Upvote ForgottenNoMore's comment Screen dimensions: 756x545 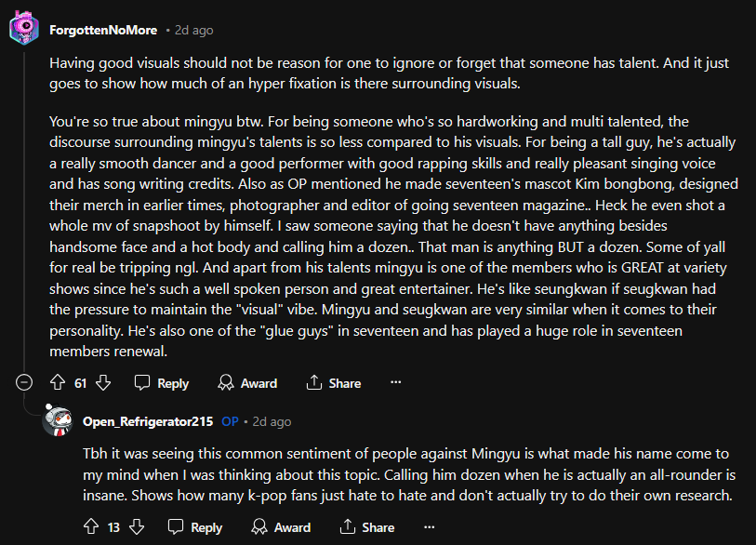coord(57,383)
